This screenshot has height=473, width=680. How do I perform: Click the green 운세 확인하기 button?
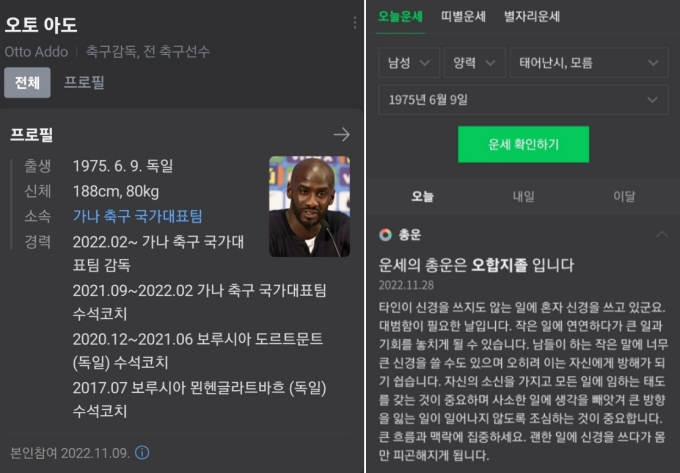click(523, 144)
